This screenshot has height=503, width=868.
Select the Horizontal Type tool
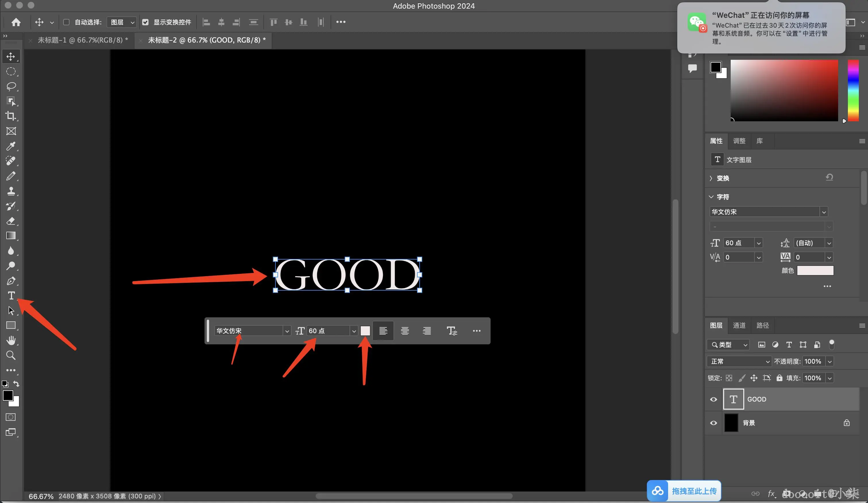(11, 295)
